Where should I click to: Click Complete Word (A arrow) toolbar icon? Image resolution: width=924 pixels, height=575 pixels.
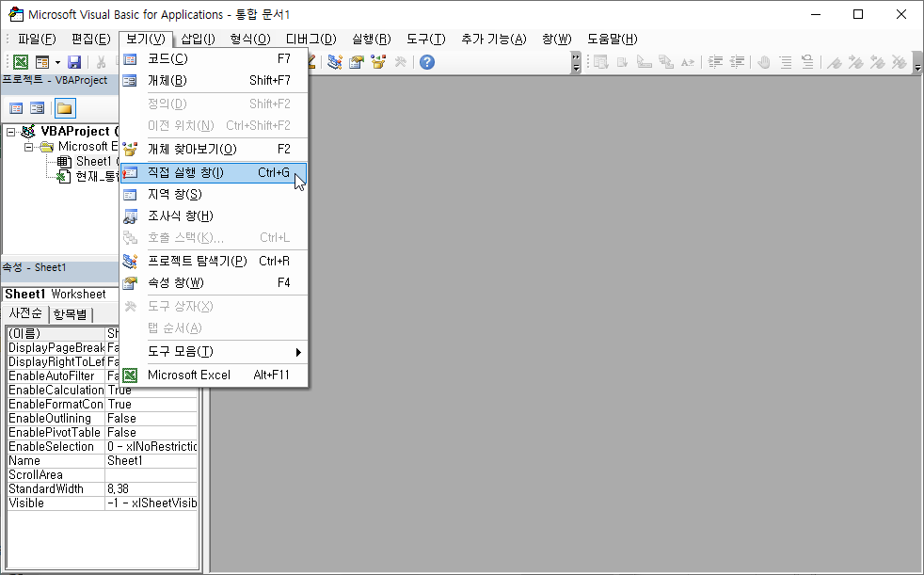(x=687, y=62)
